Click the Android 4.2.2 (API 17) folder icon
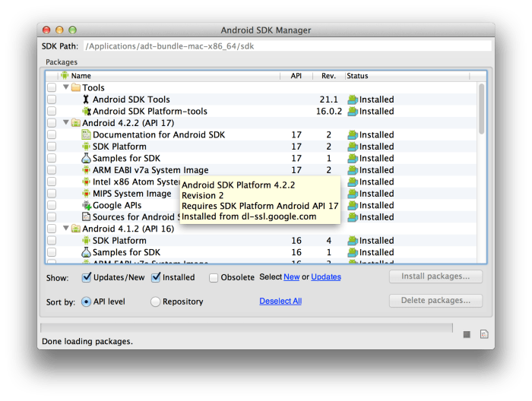532x401 pixels. point(76,123)
